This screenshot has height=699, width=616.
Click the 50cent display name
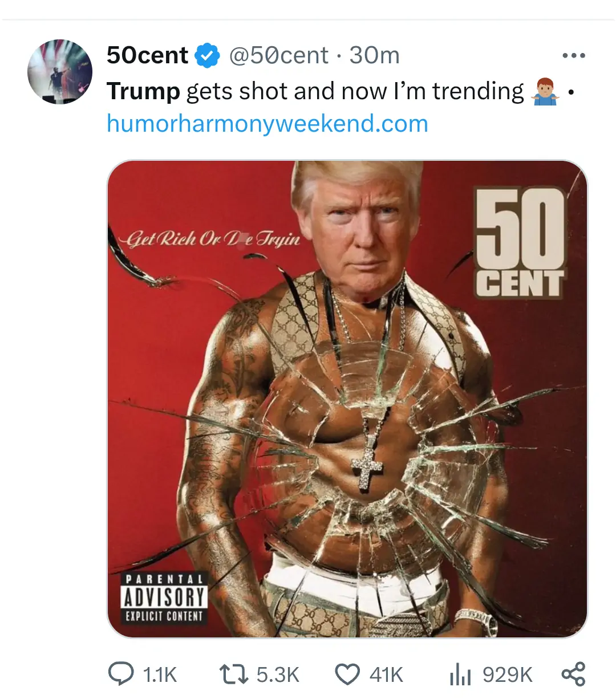pyautogui.click(x=147, y=55)
